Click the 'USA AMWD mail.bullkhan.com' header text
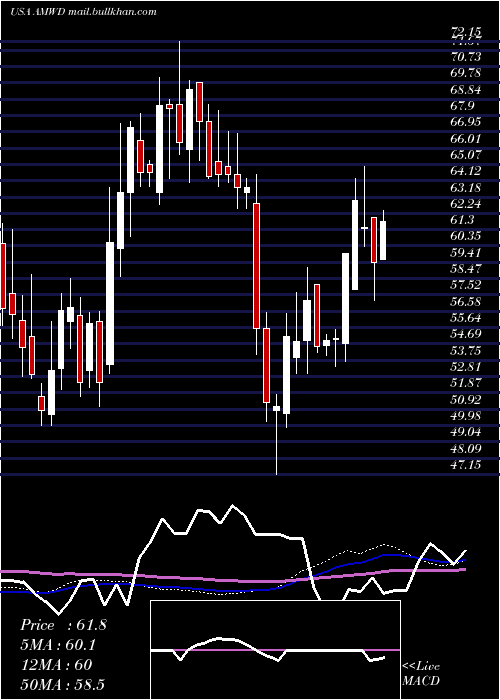The height and width of the screenshot is (700, 500). pos(83,12)
